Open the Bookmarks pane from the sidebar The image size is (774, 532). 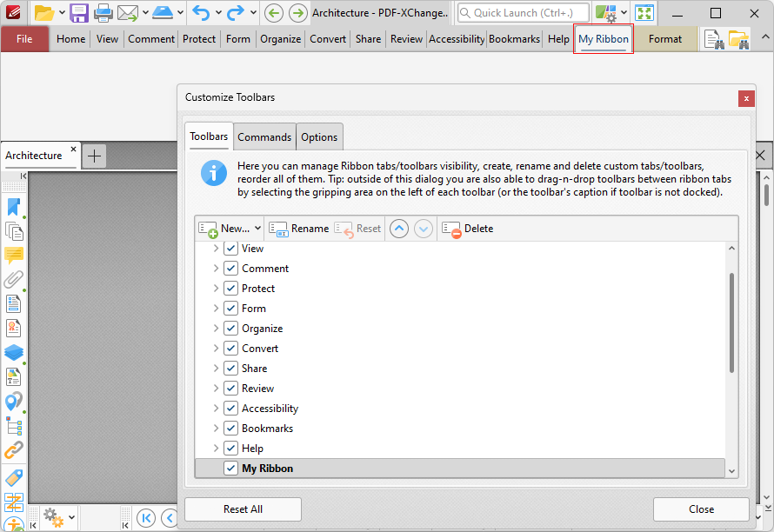tap(14, 207)
